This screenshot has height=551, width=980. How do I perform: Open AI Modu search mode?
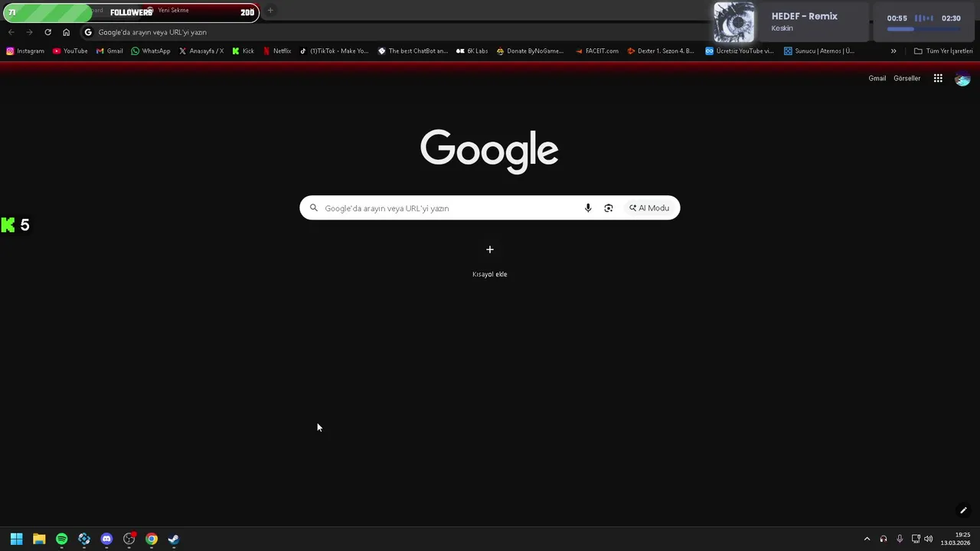[649, 208]
